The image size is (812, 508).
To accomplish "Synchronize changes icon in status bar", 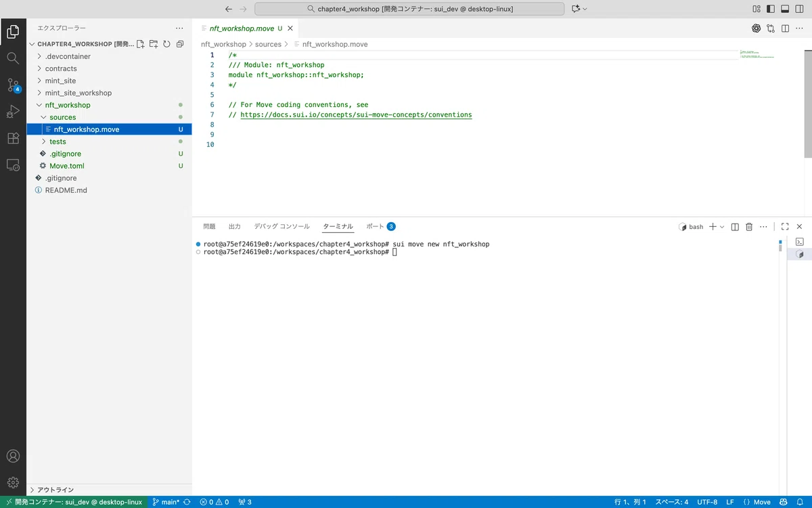I will (187, 502).
